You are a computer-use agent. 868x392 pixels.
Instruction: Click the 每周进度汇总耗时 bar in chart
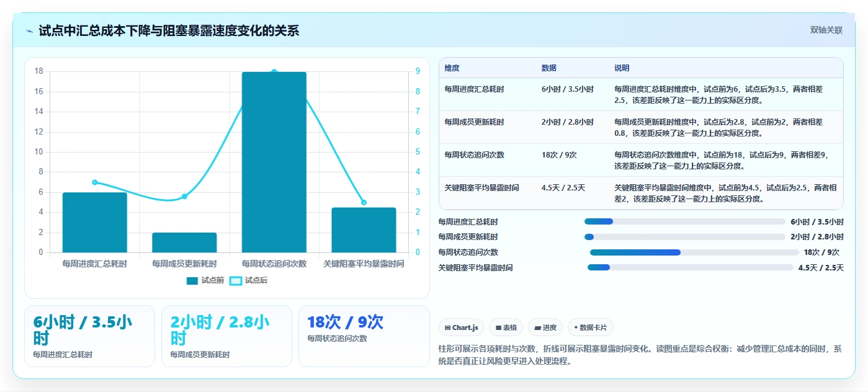coord(94,222)
